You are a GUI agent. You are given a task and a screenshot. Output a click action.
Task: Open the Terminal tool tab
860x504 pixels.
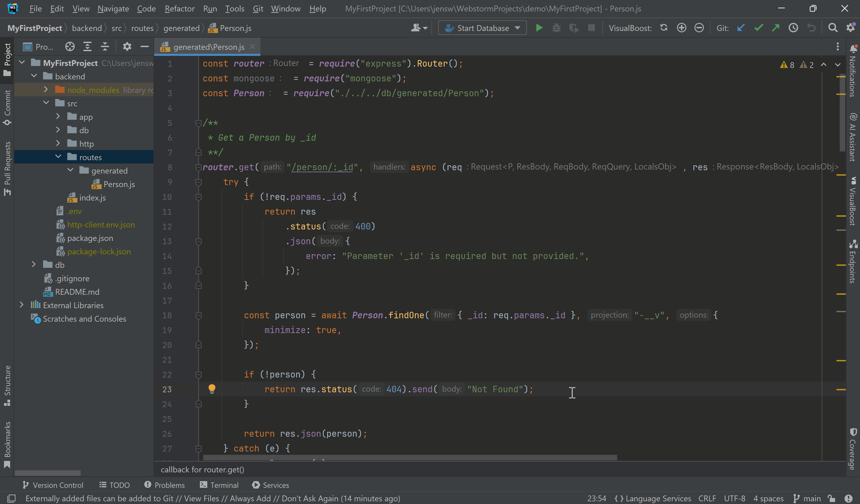219,485
